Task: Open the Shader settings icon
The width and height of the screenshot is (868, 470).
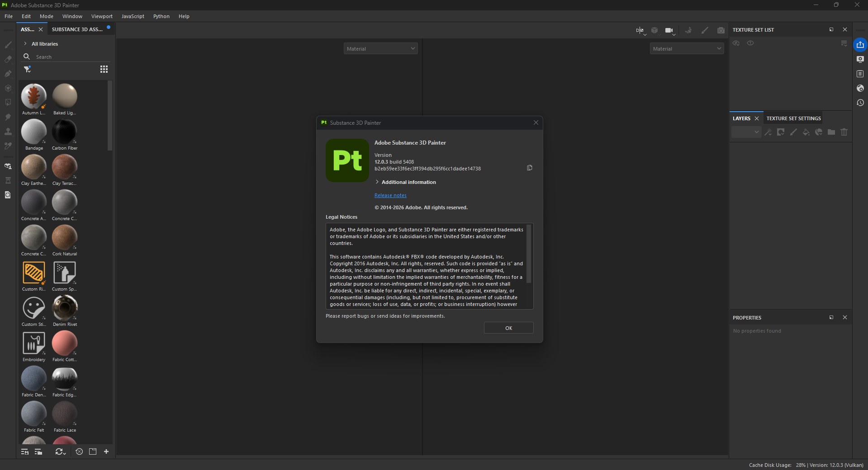Action: click(x=860, y=88)
